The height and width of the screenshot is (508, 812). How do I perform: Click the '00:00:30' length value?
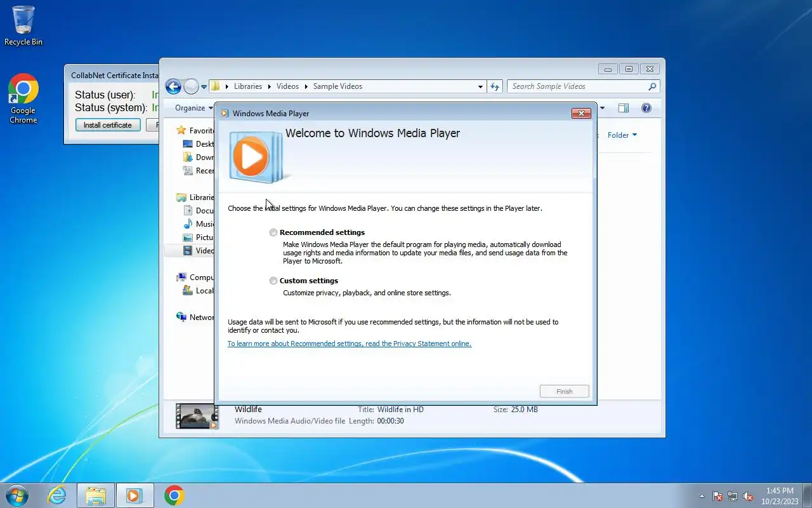pos(390,421)
